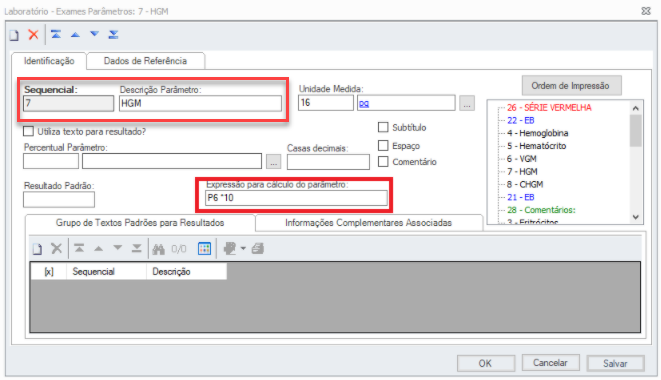Enable the Comentário checkbox

click(x=383, y=162)
